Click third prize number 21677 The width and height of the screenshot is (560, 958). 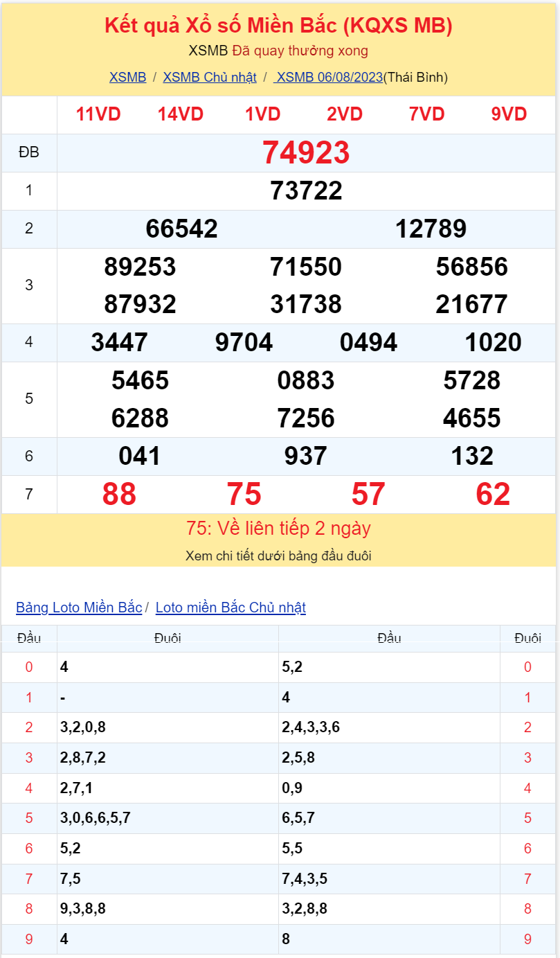click(x=472, y=304)
